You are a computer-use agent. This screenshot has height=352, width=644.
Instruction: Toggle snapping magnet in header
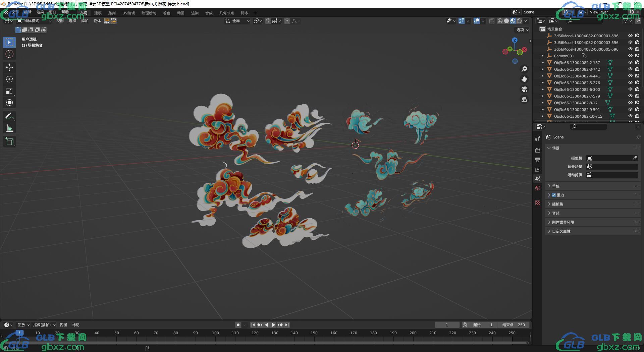coord(268,21)
